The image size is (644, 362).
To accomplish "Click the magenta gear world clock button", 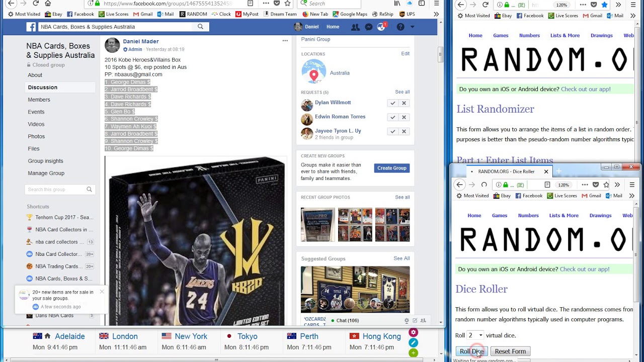I will click(413, 332).
